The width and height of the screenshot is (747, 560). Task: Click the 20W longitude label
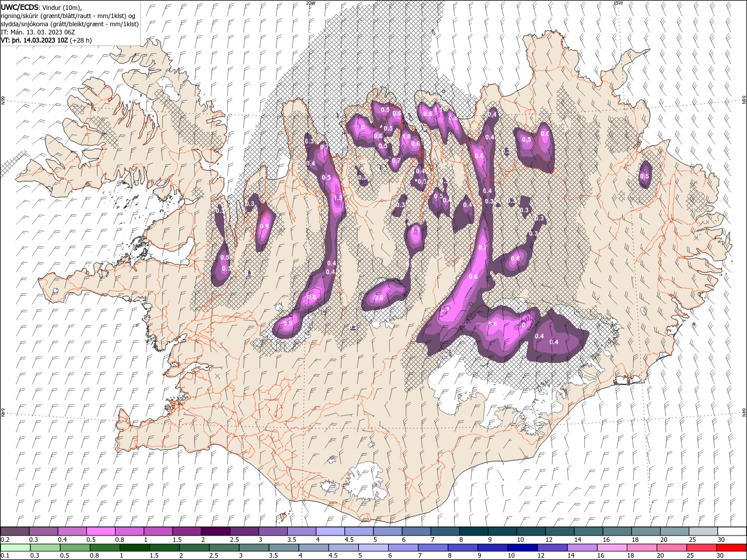311,3
